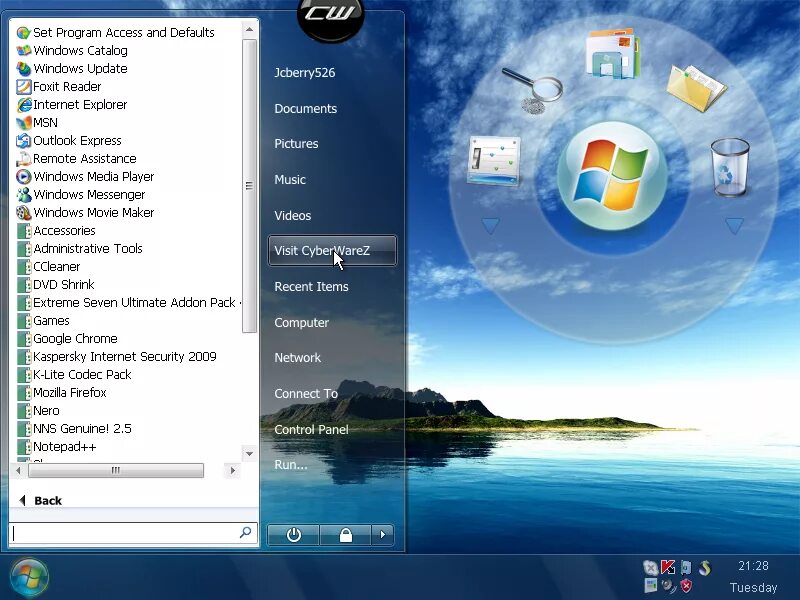This screenshot has height=600, width=800.
Task: Open Set Program Access and Defaults
Action: 115,33
